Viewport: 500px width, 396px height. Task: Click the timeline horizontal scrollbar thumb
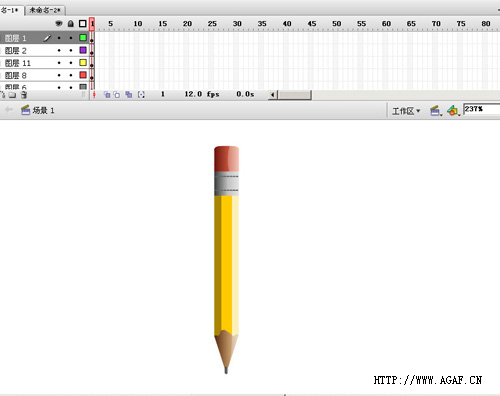(x=295, y=95)
